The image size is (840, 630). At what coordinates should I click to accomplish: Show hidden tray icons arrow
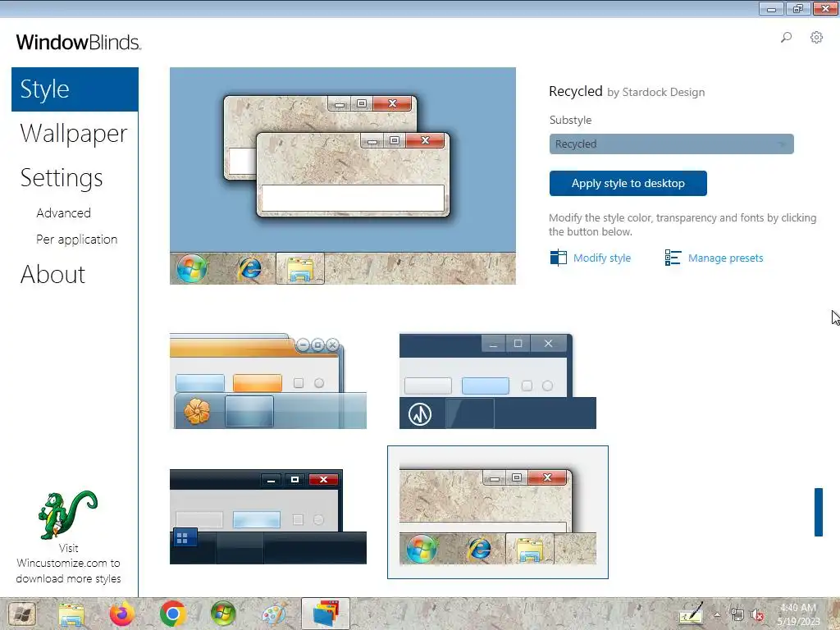pos(717,614)
